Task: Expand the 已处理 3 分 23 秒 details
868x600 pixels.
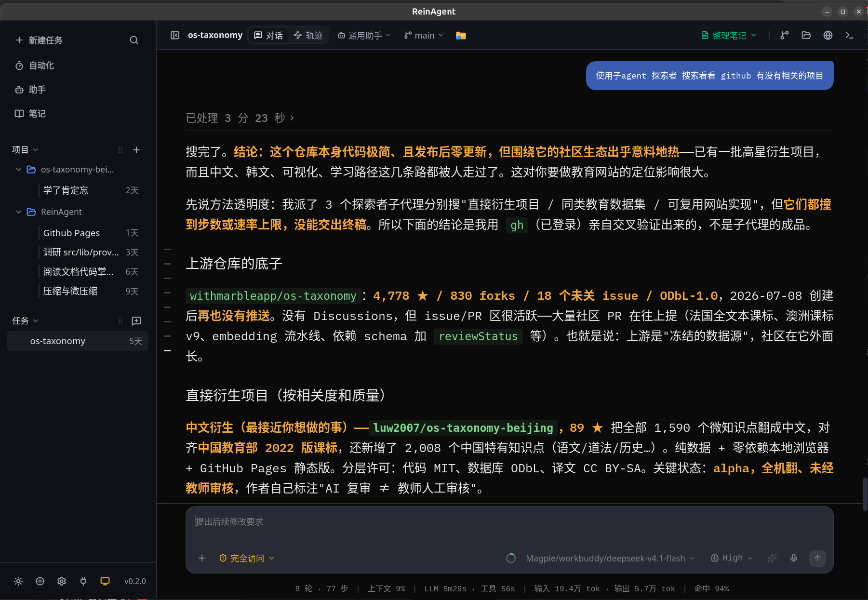Action: pos(240,118)
